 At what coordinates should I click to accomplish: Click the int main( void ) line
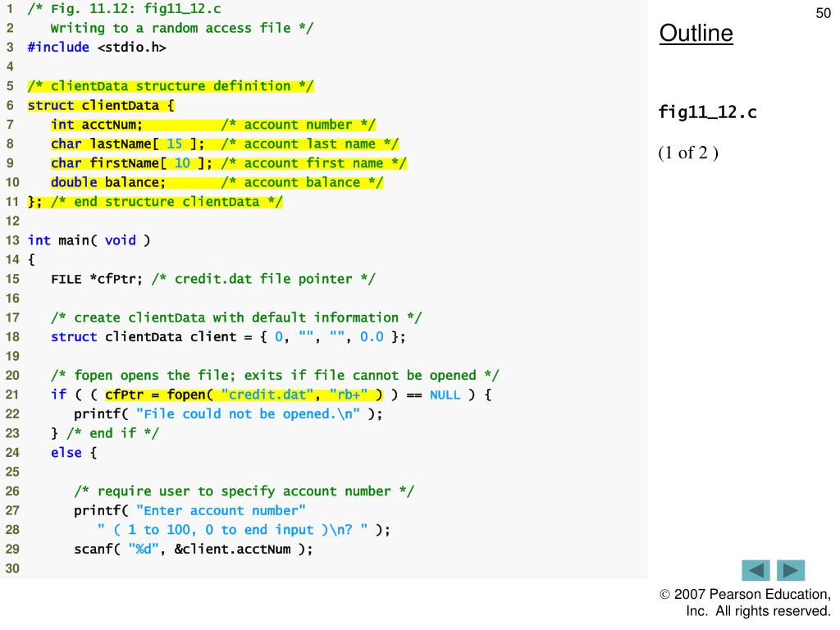(x=89, y=240)
